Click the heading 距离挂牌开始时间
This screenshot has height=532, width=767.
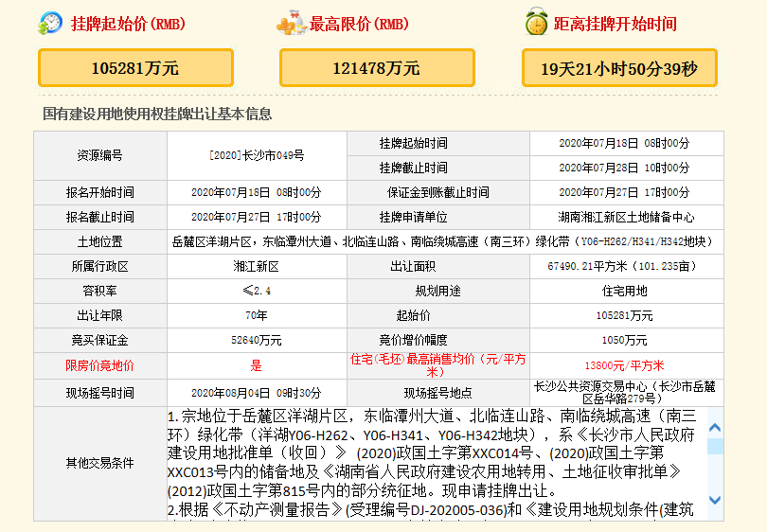tap(615, 24)
